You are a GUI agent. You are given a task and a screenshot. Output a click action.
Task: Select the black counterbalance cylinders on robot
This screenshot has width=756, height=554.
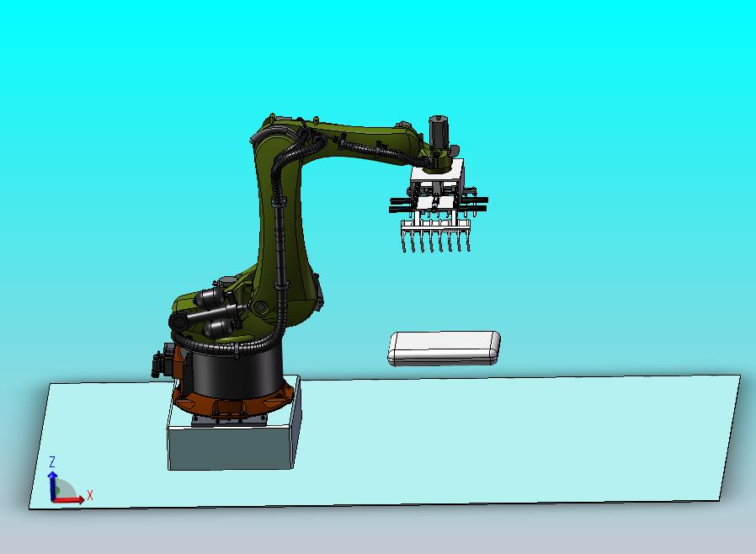click(210, 312)
